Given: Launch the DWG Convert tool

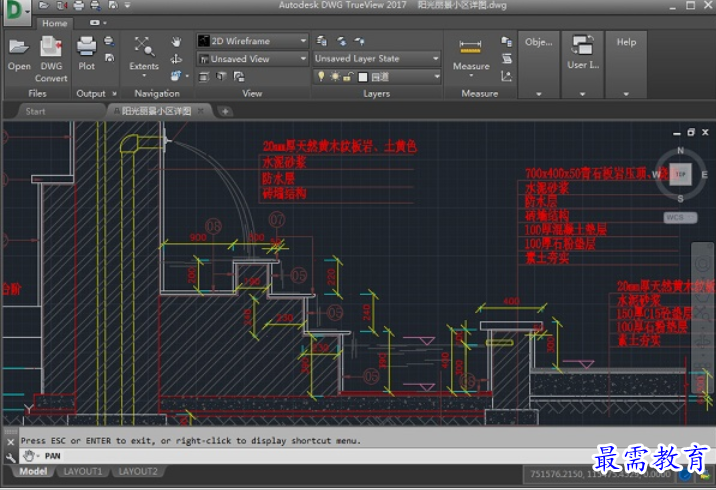Looking at the screenshot, I should [x=51, y=58].
